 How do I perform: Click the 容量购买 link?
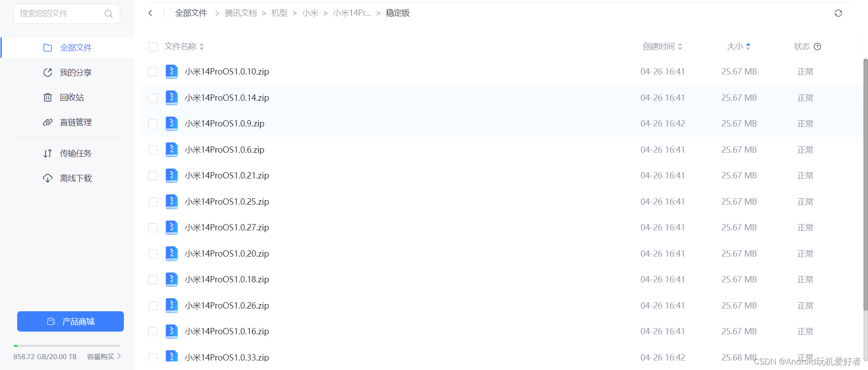[100, 356]
